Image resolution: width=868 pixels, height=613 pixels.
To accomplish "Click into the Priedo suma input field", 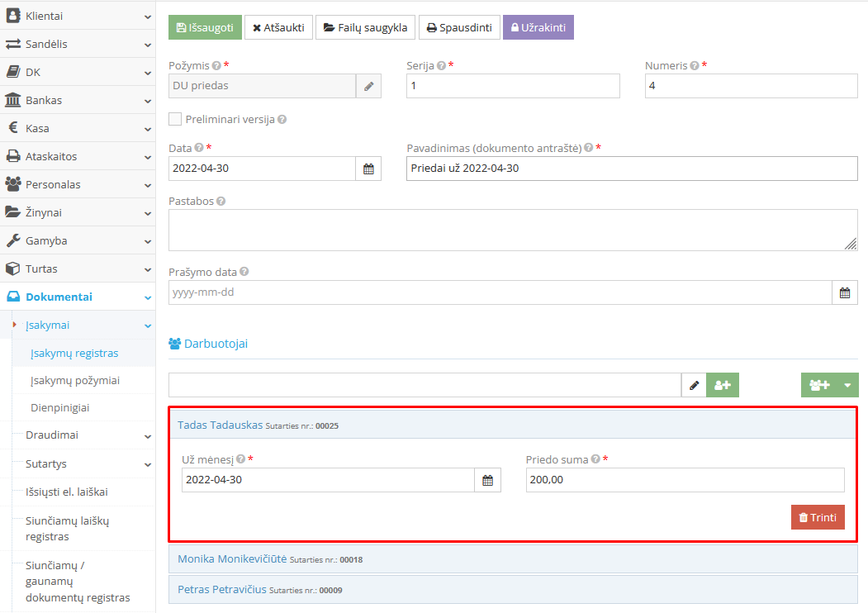I will pos(685,480).
